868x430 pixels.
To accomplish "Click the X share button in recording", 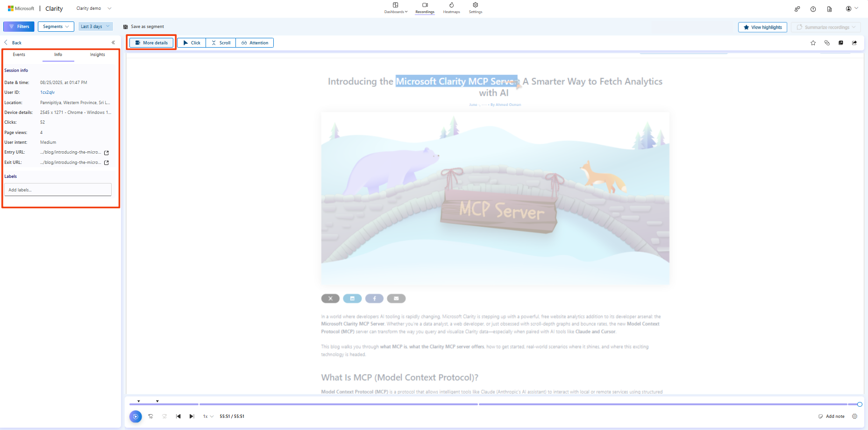I will [x=330, y=298].
